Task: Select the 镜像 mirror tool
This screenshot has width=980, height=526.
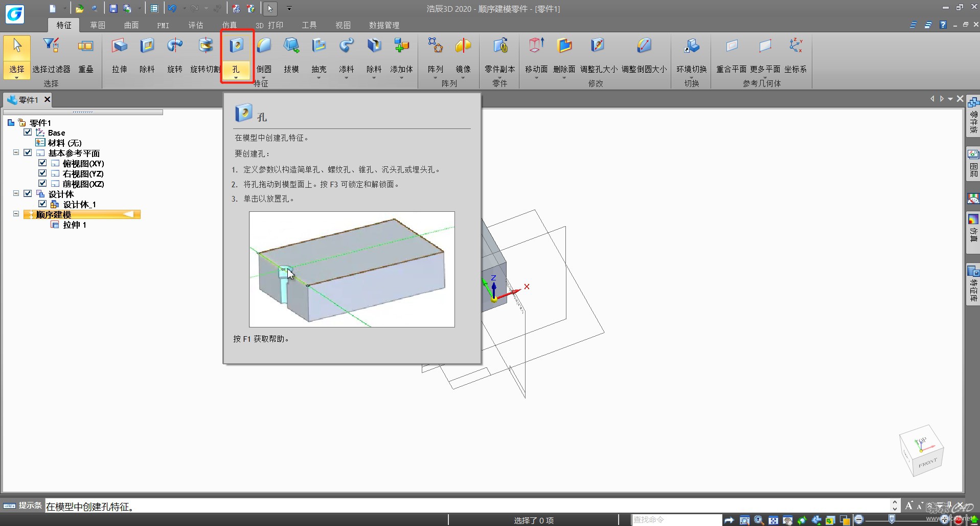Action: click(x=463, y=55)
